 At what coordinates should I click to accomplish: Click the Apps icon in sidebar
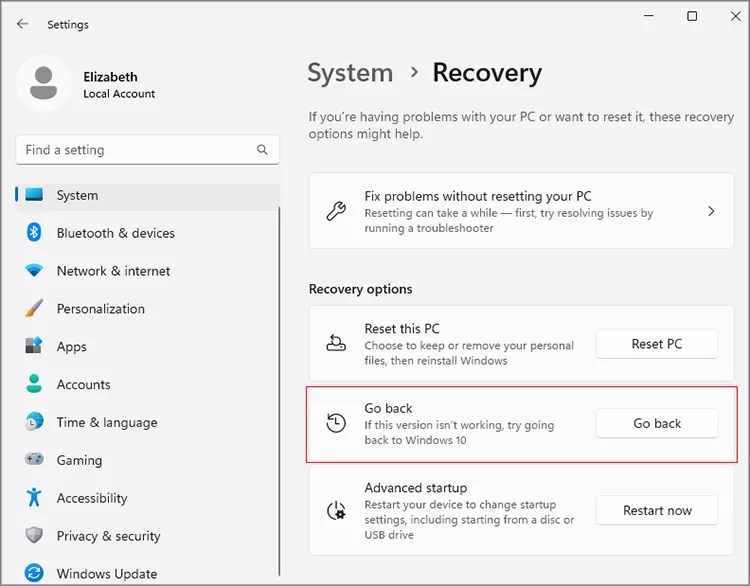click(x=34, y=345)
